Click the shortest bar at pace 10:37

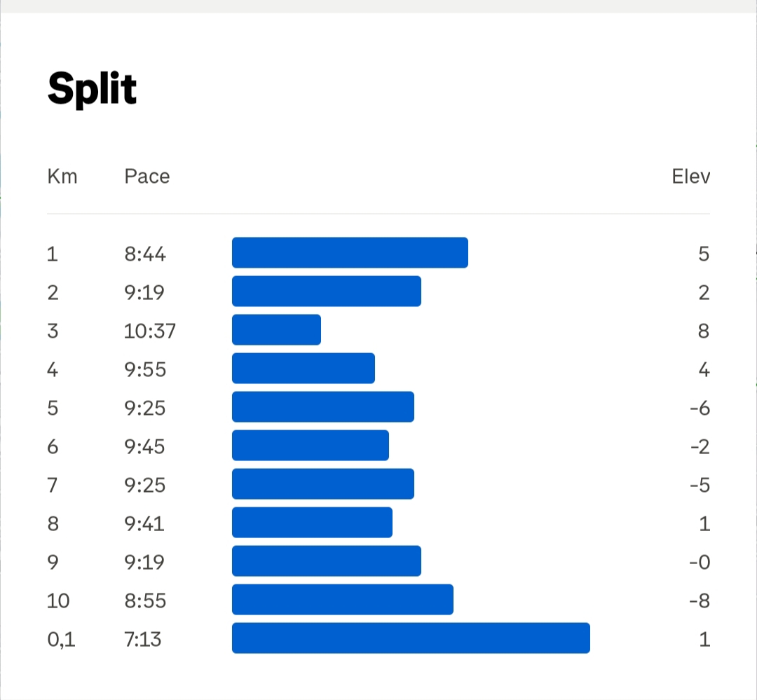(x=276, y=330)
